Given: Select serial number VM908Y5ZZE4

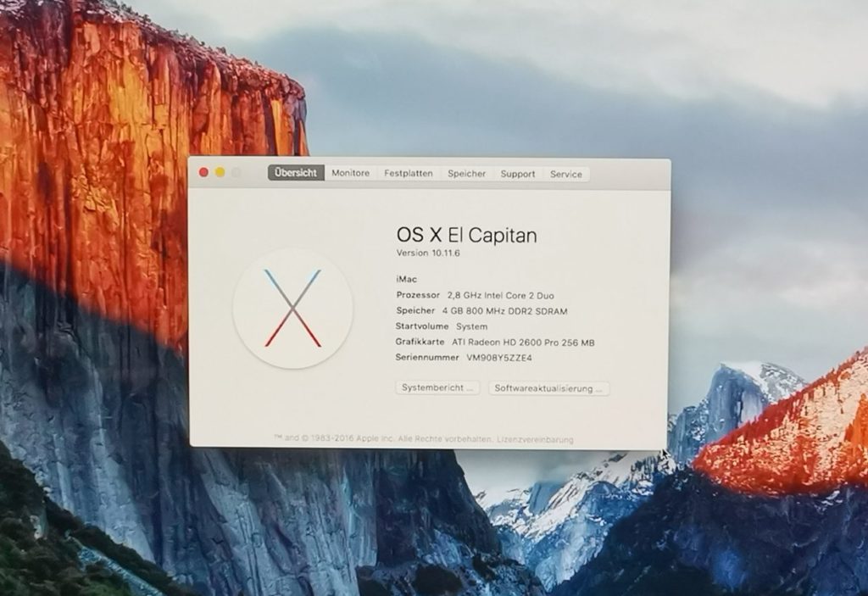Looking at the screenshot, I should click(x=499, y=358).
